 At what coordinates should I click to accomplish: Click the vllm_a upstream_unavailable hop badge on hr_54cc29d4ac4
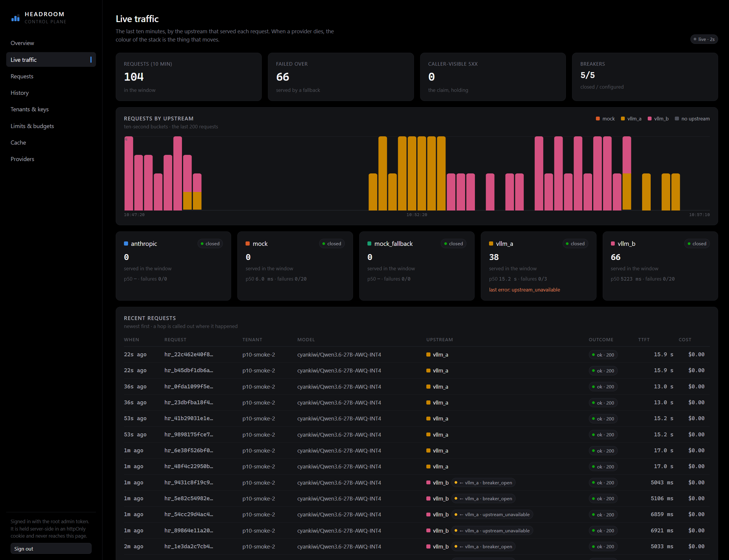pos(492,515)
